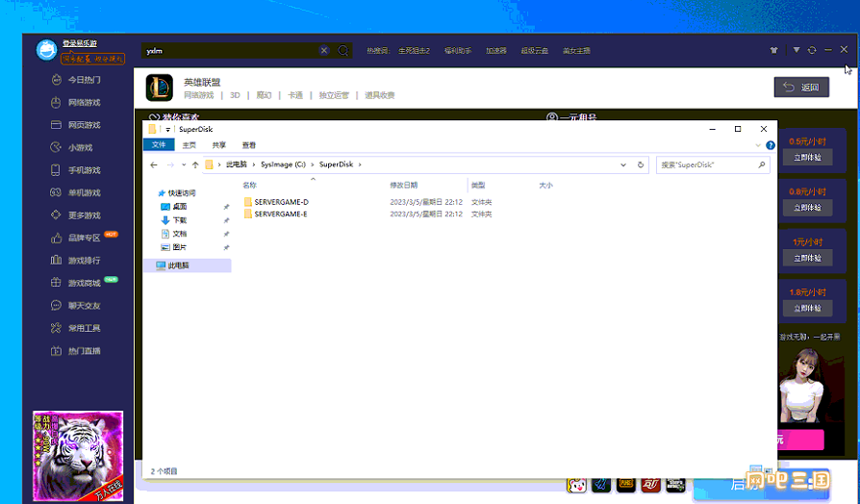This screenshot has width=860, height=504.
Task: Click Explorer forward navigation arrow
Action: coord(170,164)
